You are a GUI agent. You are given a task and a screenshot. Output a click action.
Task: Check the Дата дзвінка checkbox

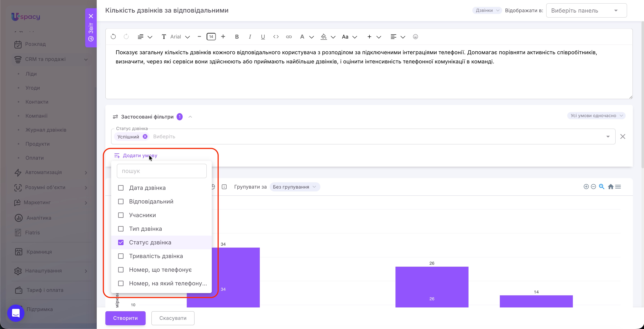(121, 188)
